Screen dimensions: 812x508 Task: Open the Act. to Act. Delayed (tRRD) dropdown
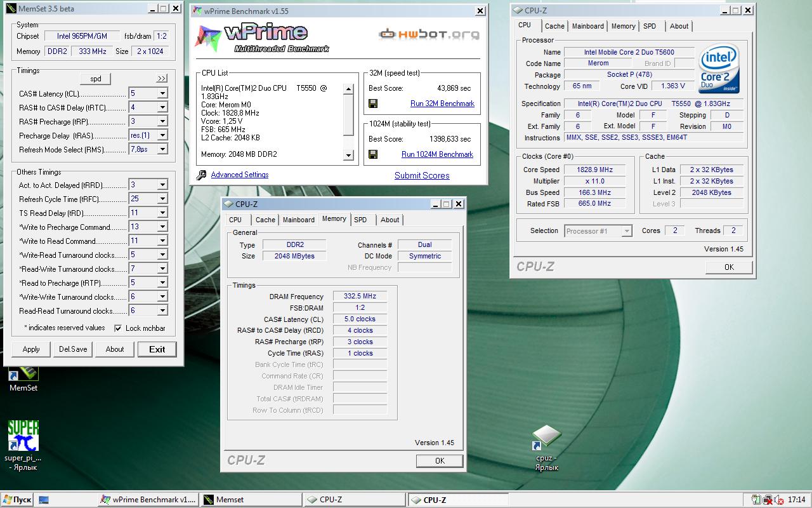coord(162,185)
